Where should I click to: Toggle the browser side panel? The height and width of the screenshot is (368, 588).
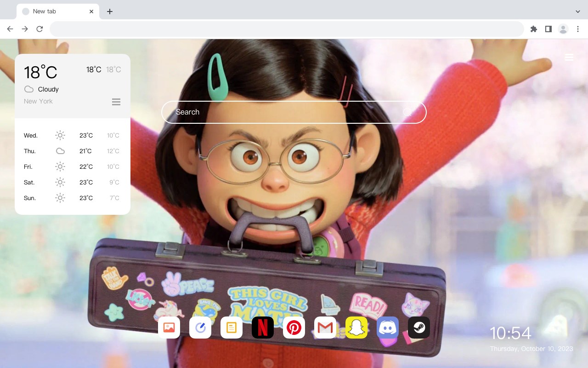click(548, 29)
